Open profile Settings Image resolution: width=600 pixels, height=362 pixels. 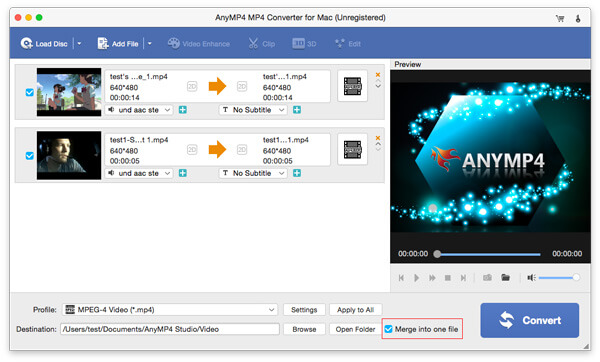coord(304,310)
